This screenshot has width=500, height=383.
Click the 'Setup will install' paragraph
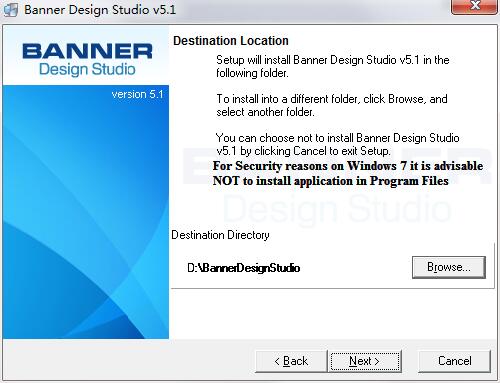pyautogui.click(x=333, y=66)
